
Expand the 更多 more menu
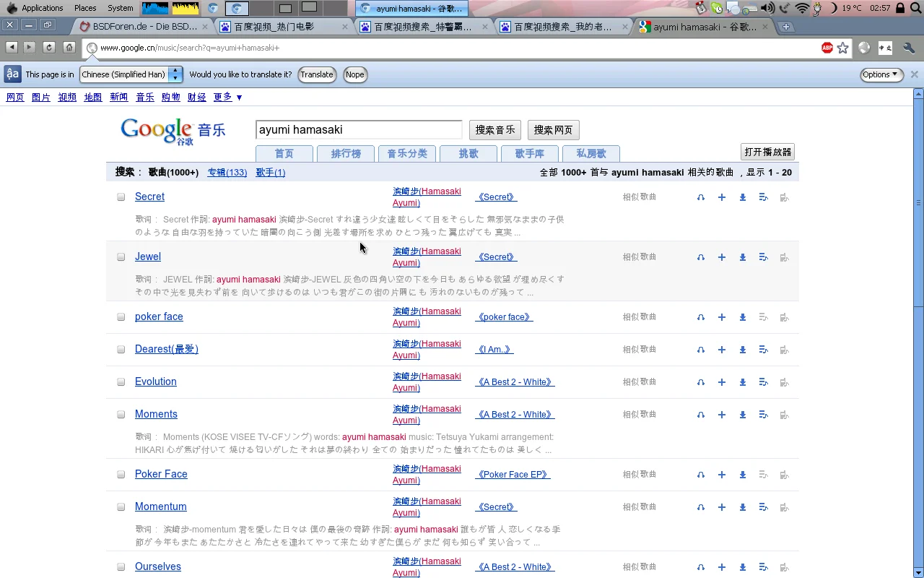coord(227,97)
